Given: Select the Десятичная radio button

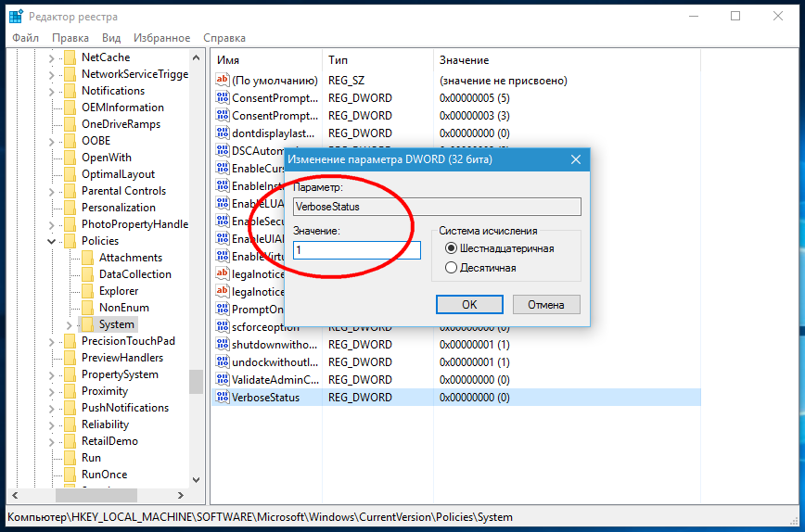Looking at the screenshot, I should click(x=451, y=268).
